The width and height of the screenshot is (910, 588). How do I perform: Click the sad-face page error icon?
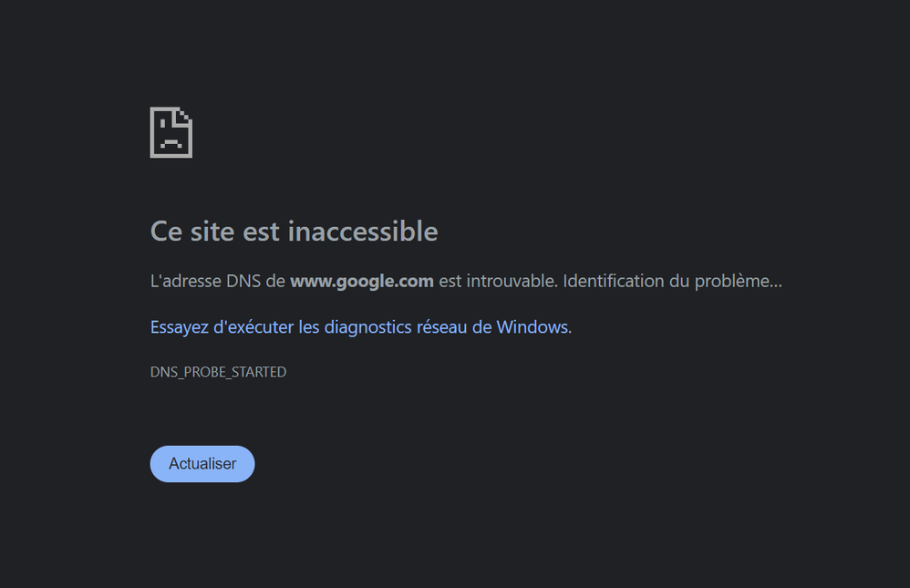[171, 133]
